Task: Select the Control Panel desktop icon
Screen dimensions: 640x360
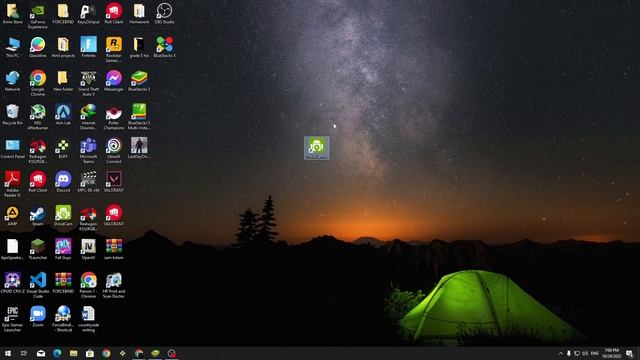Action: 12,148
